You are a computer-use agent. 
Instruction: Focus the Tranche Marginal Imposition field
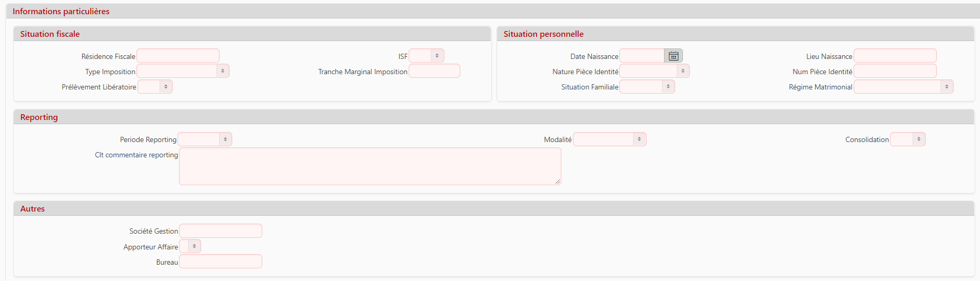[x=434, y=71]
